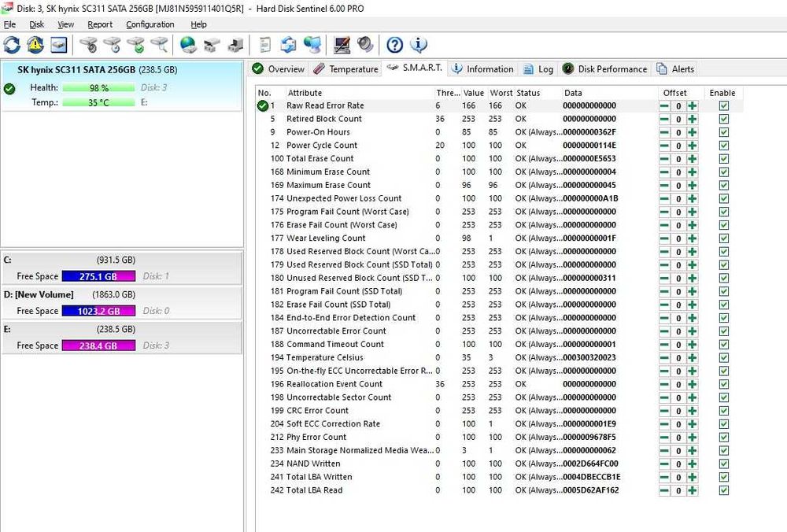Viewport: 787px width, 532px height.
Task: Uncheck Enable for Retired Block Count
Action: (723, 119)
